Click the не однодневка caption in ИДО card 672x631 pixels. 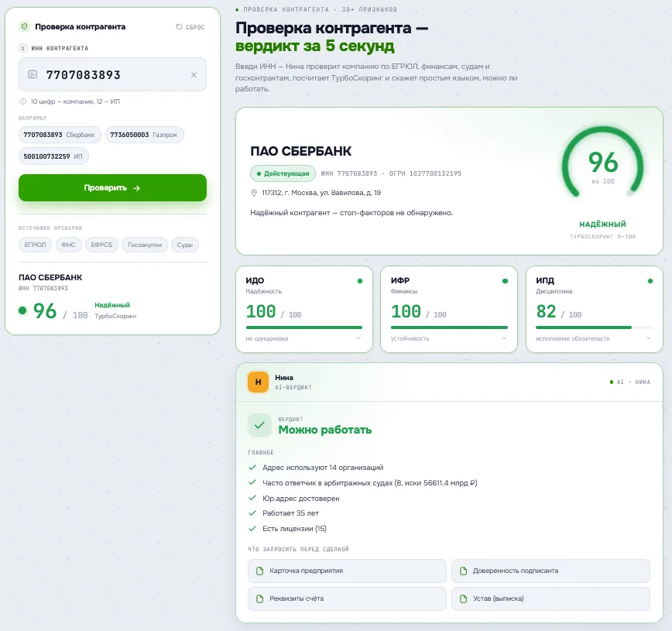tap(267, 338)
